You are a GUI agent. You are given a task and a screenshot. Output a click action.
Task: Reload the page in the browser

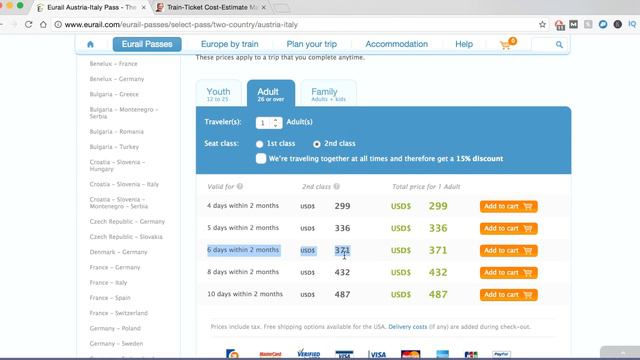point(28,24)
